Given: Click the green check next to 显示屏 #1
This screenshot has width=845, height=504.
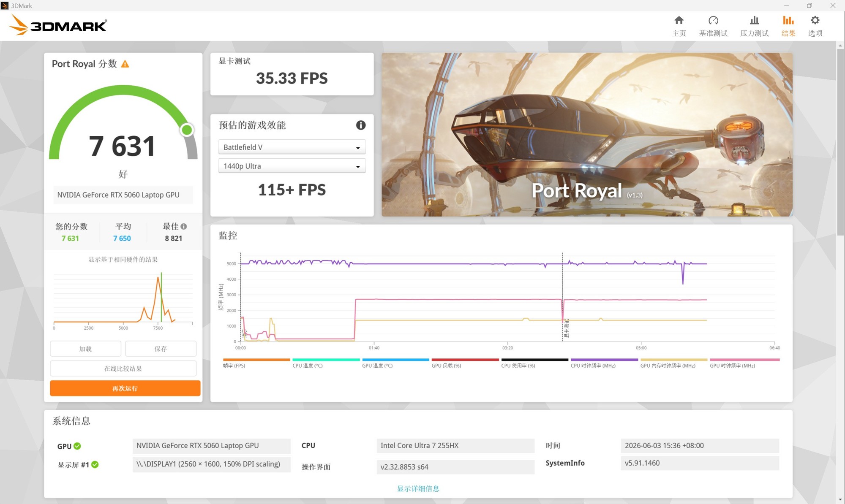Looking at the screenshot, I should tap(95, 465).
